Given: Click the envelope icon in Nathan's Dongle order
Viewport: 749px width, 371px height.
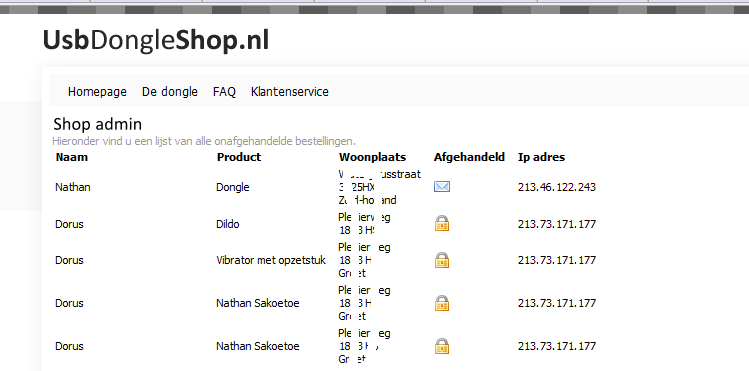Looking at the screenshot, I should coord(442,187).
